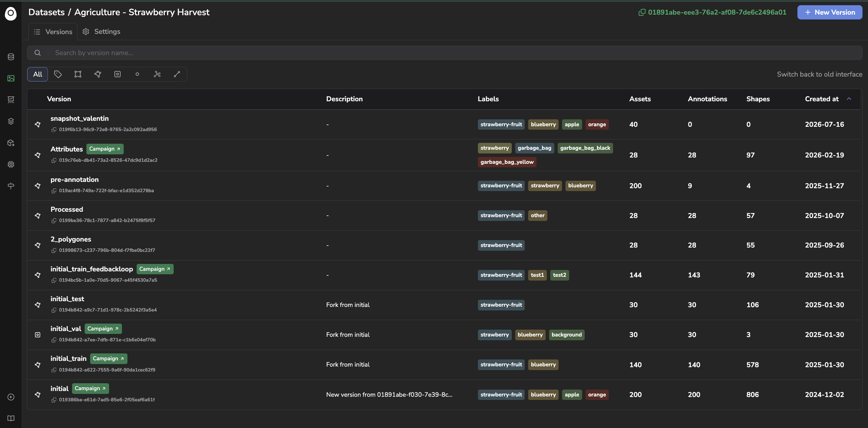This screenshot has height=428, width=868.
Task: Filter versions by bounding box icon
Action: (78, 74)
